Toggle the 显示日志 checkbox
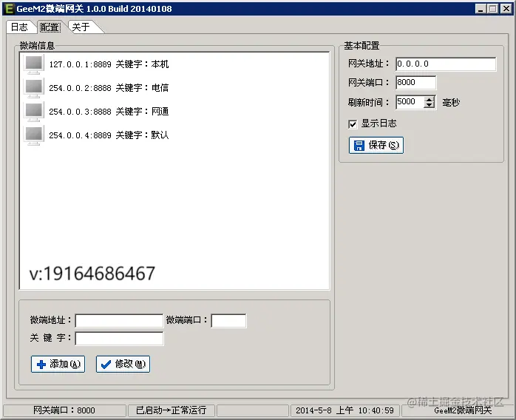 click(x=353, y=124)
